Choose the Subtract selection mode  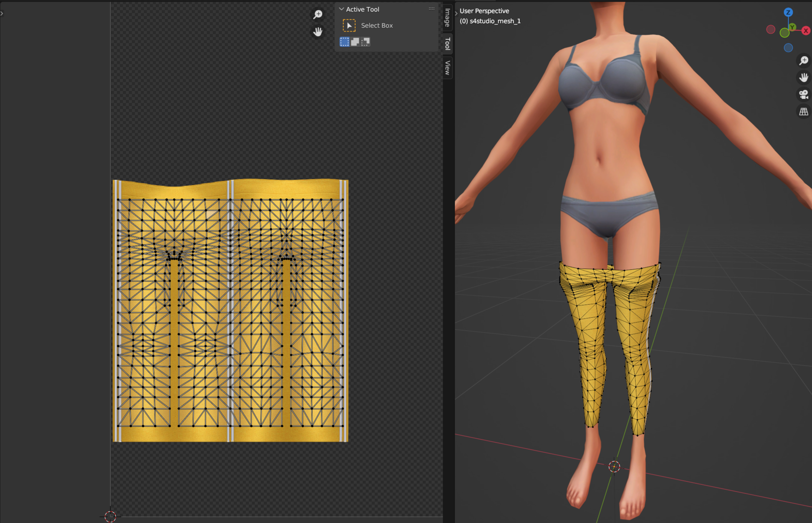(366, 42)
